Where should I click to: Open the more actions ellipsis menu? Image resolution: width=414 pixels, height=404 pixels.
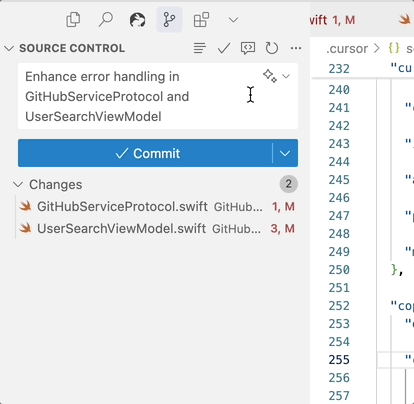pos(296,48)
